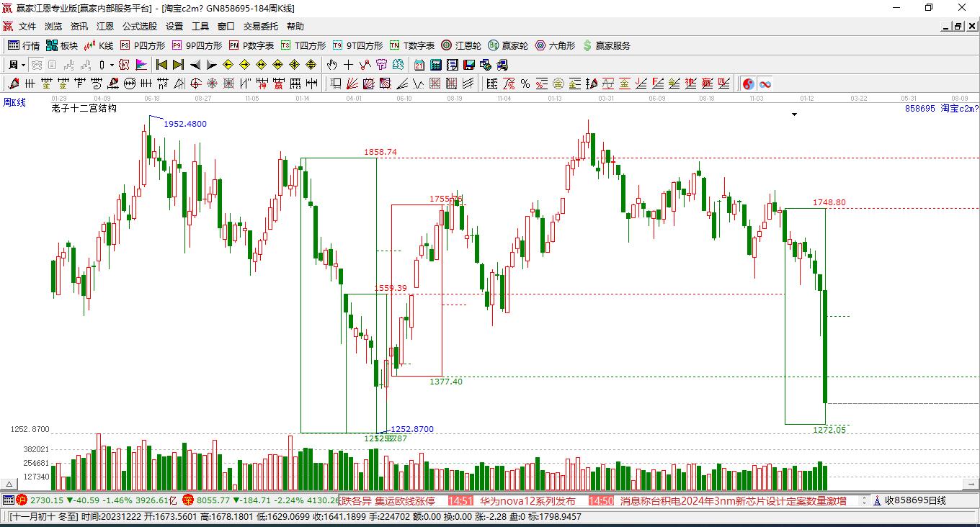The width and height of the screenshot is (980, 527).
Task: Open 赢家服务 service page
Action: point(606,45)
